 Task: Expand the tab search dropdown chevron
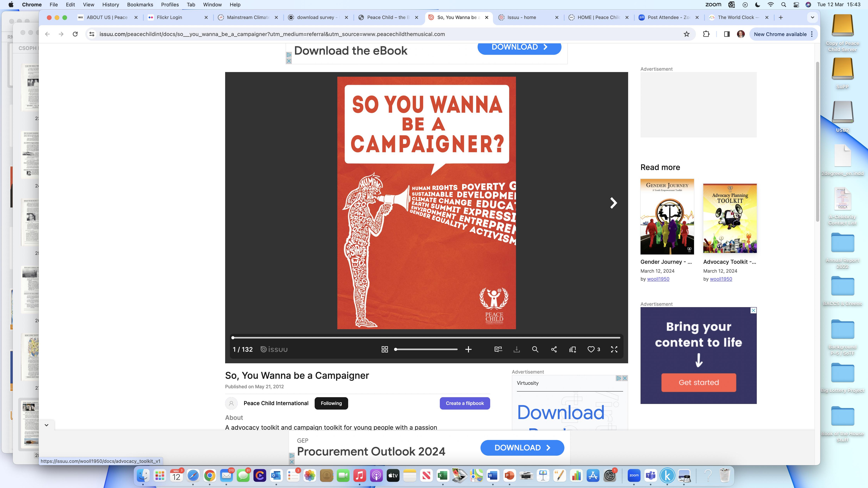(812, 17)
